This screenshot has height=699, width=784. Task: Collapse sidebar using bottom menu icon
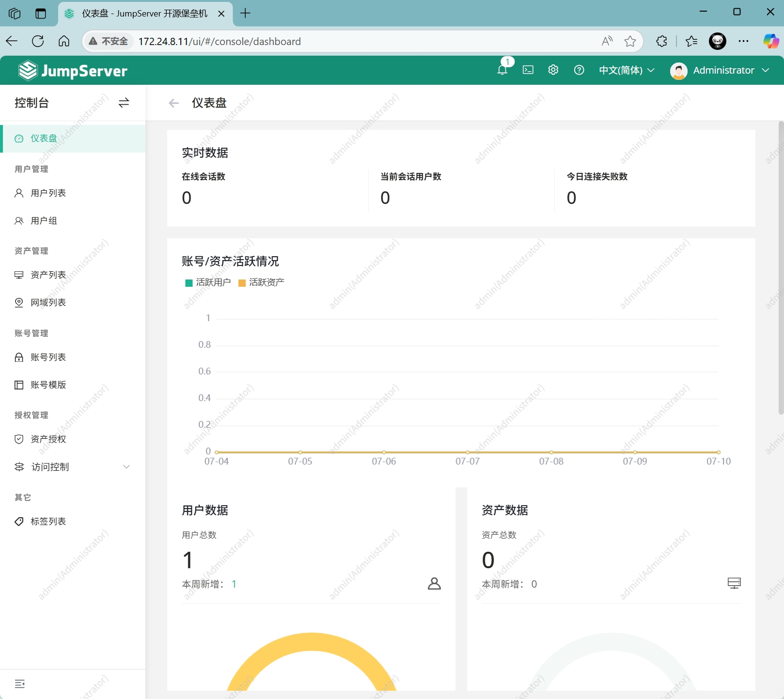[20, 684]
